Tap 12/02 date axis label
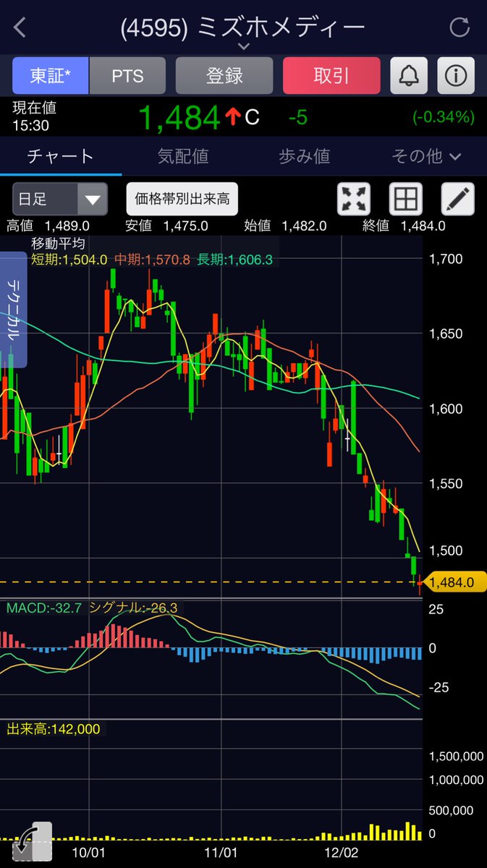The width and height of the screenshot is (487, 868). click(340, 853)
